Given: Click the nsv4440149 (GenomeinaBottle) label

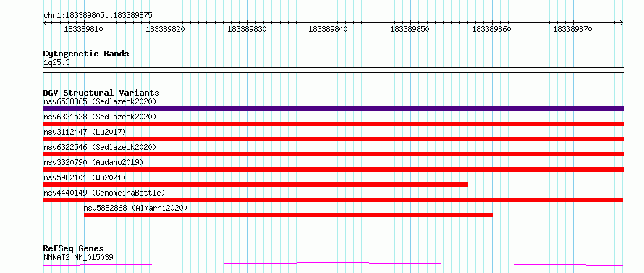Looking at the screenshot, I should (x=104, y=193).
